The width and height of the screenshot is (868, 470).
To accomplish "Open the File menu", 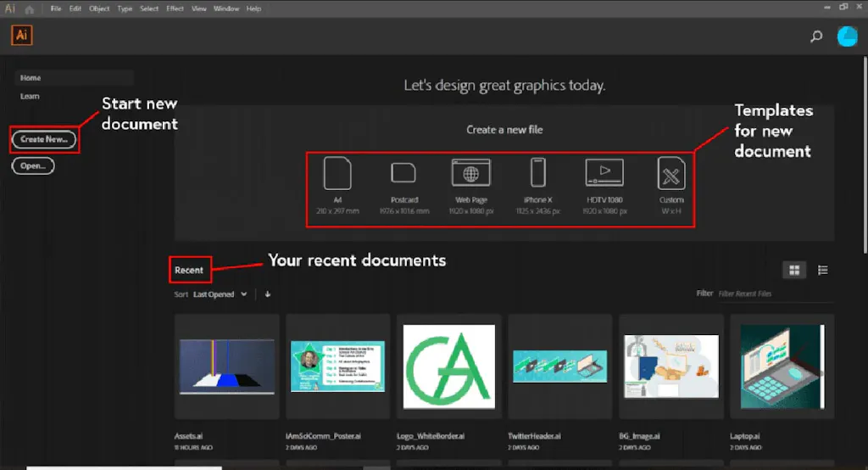I will click(56, 8).
